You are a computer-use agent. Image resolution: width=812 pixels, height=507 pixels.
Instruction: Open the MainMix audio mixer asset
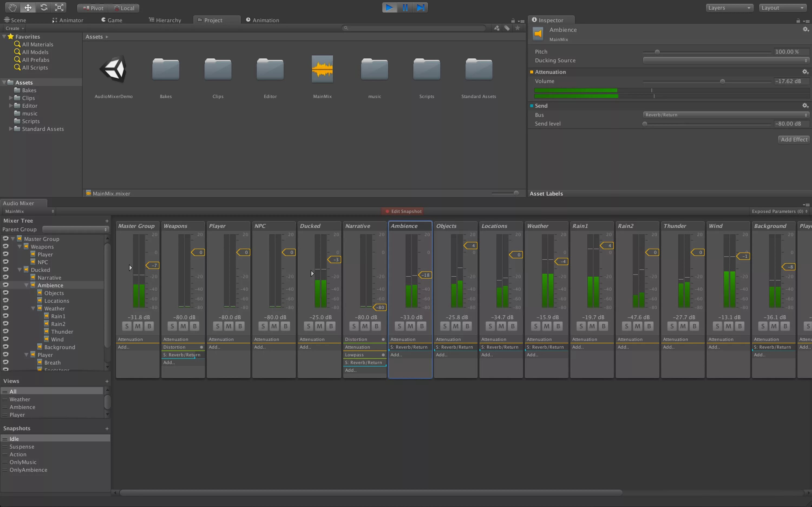(322, 69)
